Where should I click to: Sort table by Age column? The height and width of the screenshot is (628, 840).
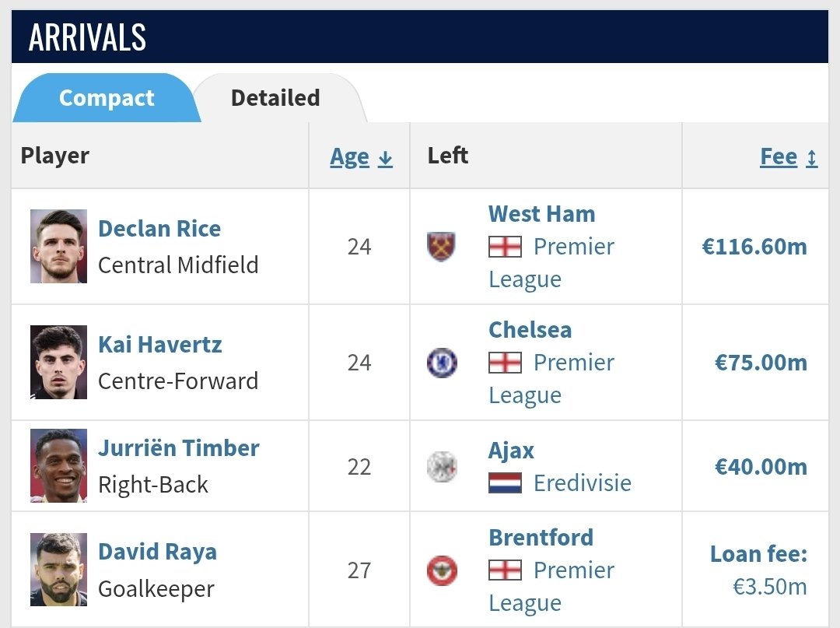coord(361,156)
